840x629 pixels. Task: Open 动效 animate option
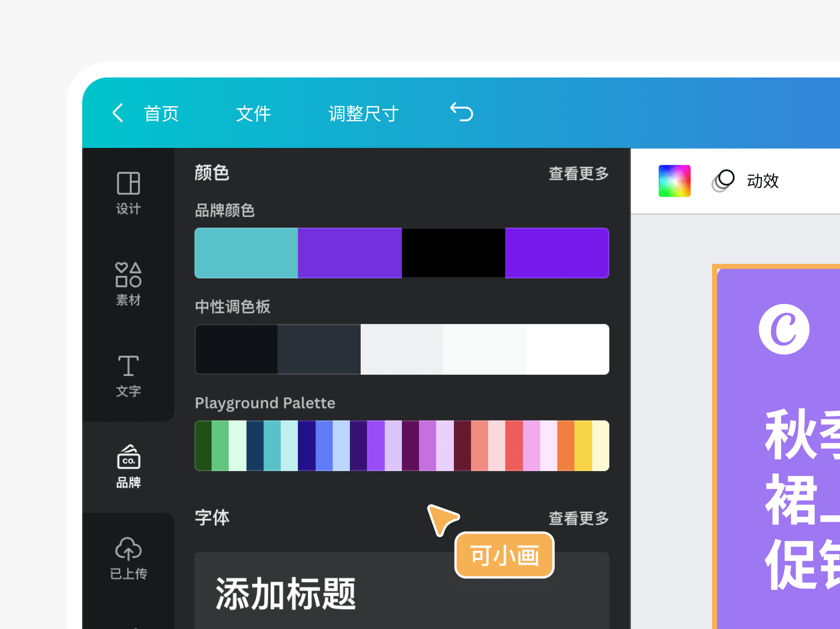tap(763, 181)
